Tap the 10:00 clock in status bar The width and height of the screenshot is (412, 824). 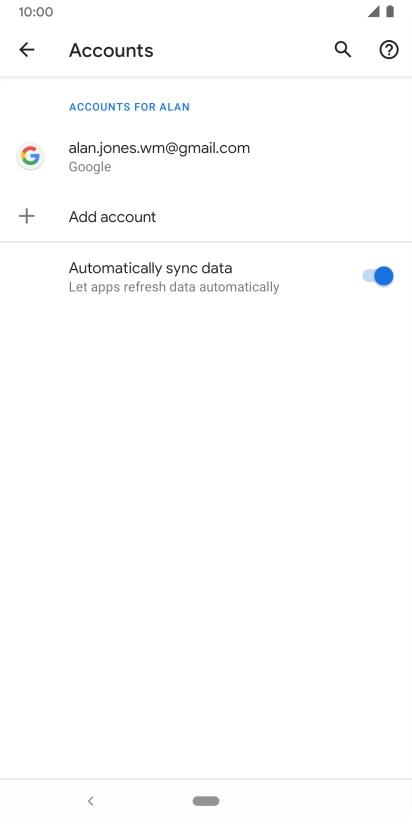(x=36, y=12)
